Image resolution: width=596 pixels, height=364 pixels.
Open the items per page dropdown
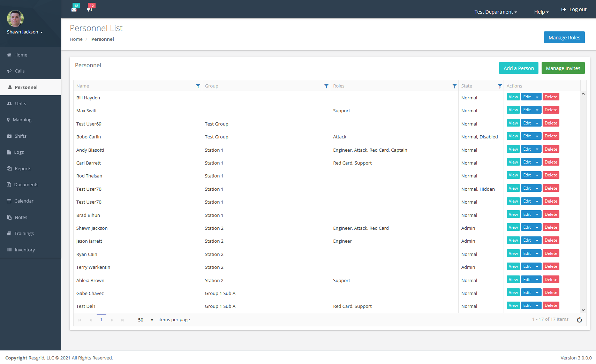152,320
